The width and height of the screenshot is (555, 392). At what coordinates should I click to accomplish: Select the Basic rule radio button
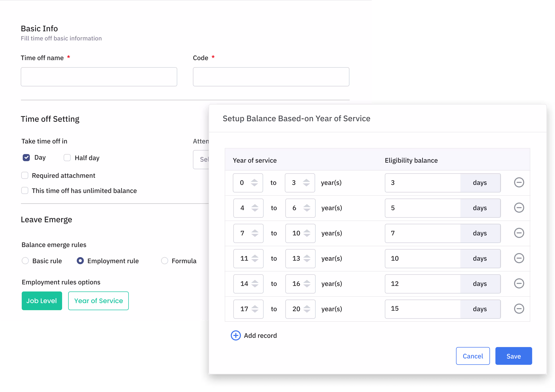[25, 261]
